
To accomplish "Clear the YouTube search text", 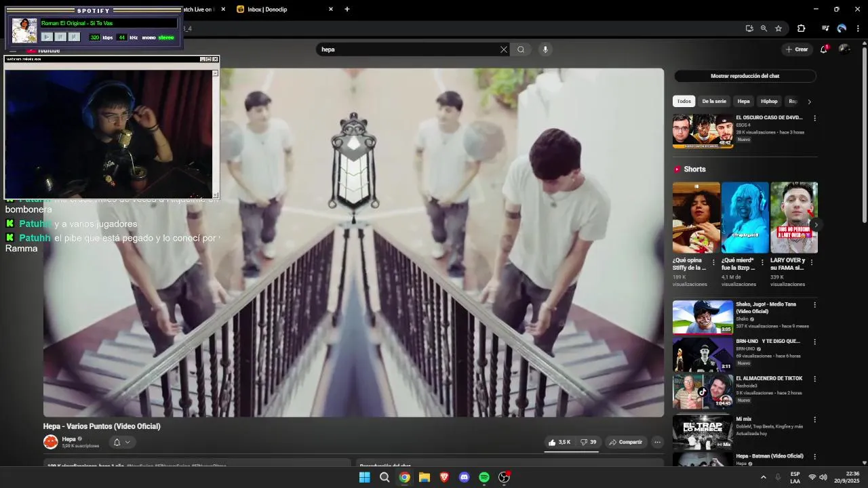I will point(504,49).
